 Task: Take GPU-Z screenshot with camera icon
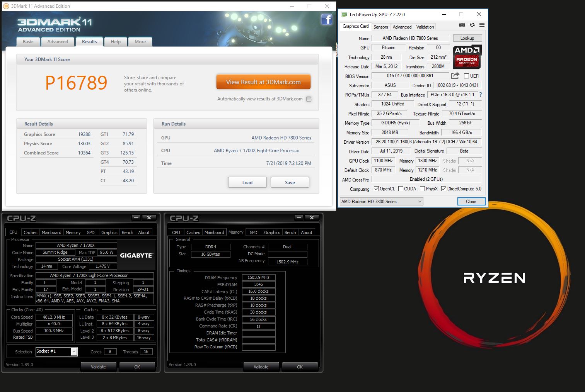coord(462,25)
